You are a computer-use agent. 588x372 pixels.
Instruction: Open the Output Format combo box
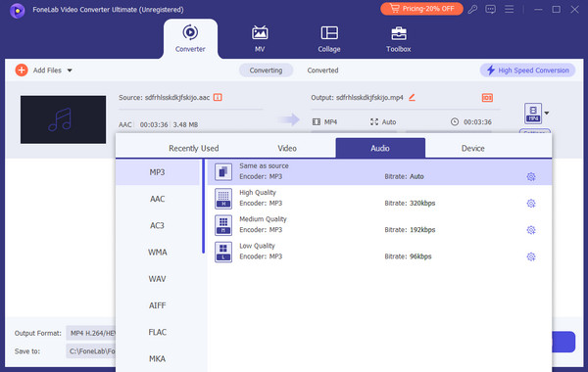tap(91, 333)
